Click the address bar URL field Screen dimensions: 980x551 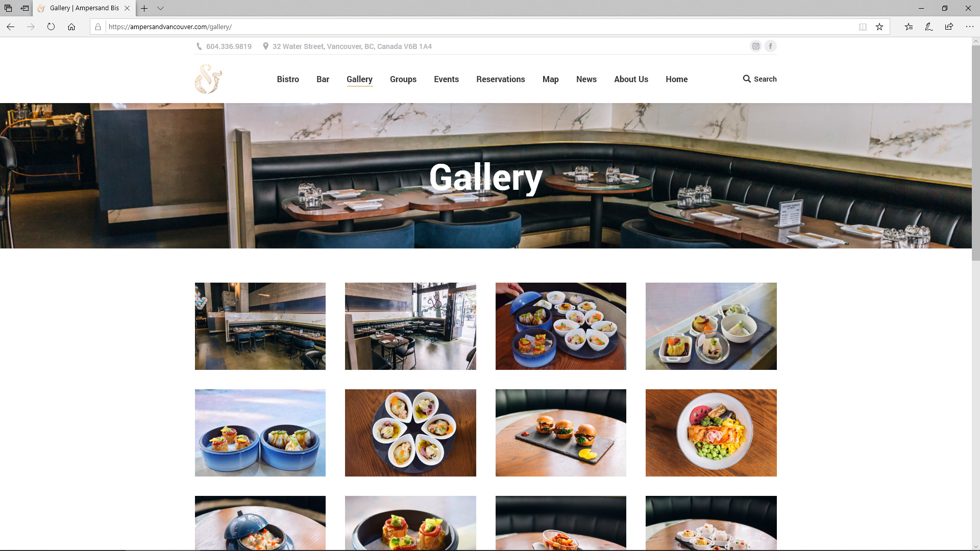click(x=480, y=27)
